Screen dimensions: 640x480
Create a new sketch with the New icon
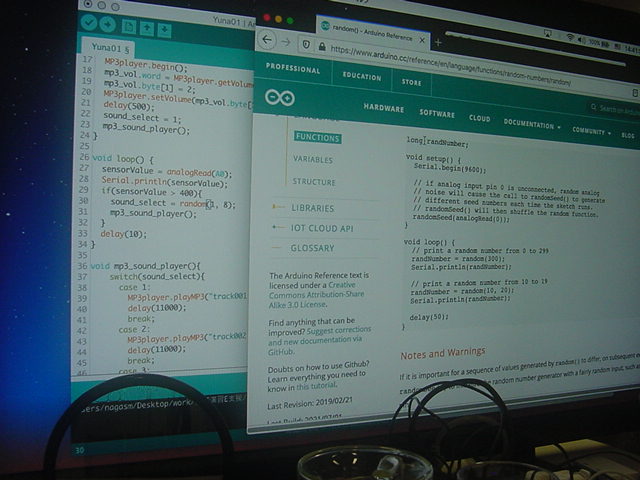coord(129,27)
